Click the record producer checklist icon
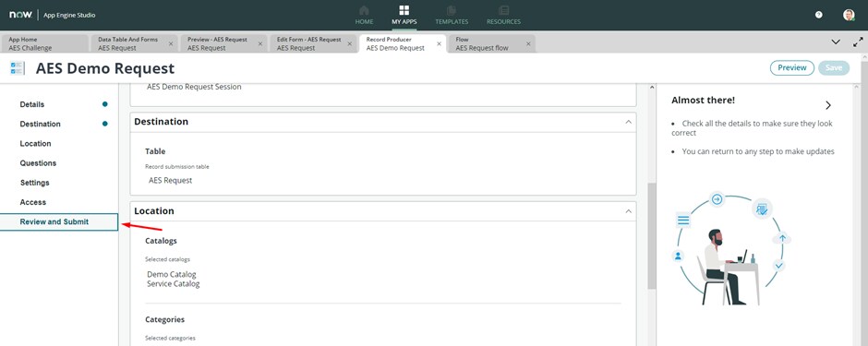868x346 pixels. (18, 68)
